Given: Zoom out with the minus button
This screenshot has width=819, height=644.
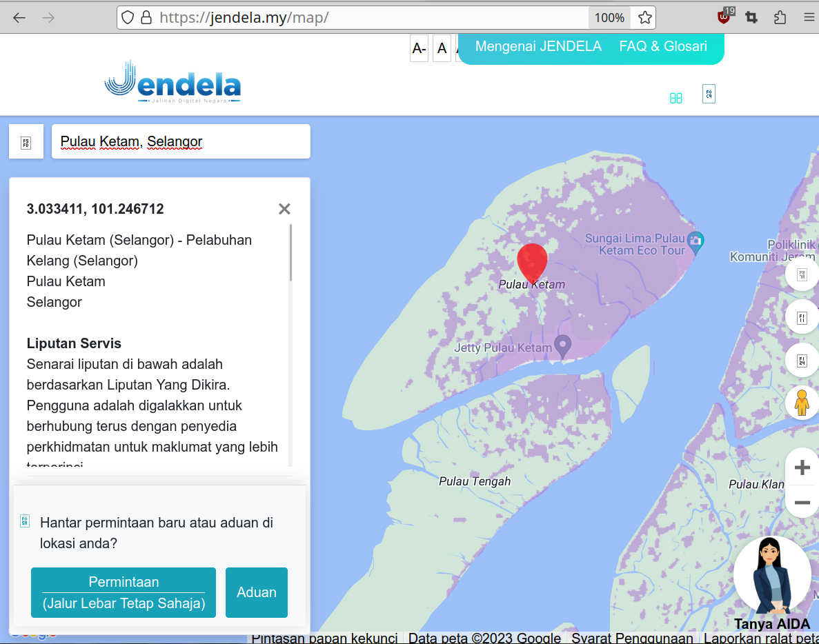Looking at the screenshot, I should 802,503.
